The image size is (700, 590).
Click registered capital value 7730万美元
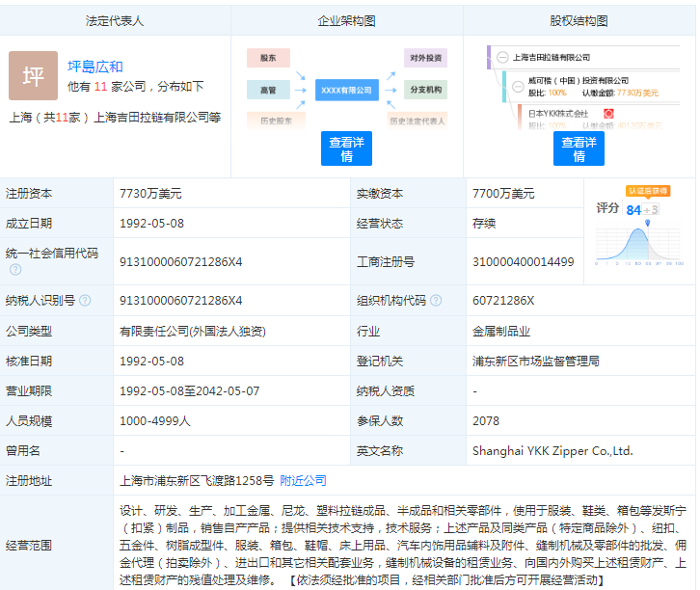point(150,194)
